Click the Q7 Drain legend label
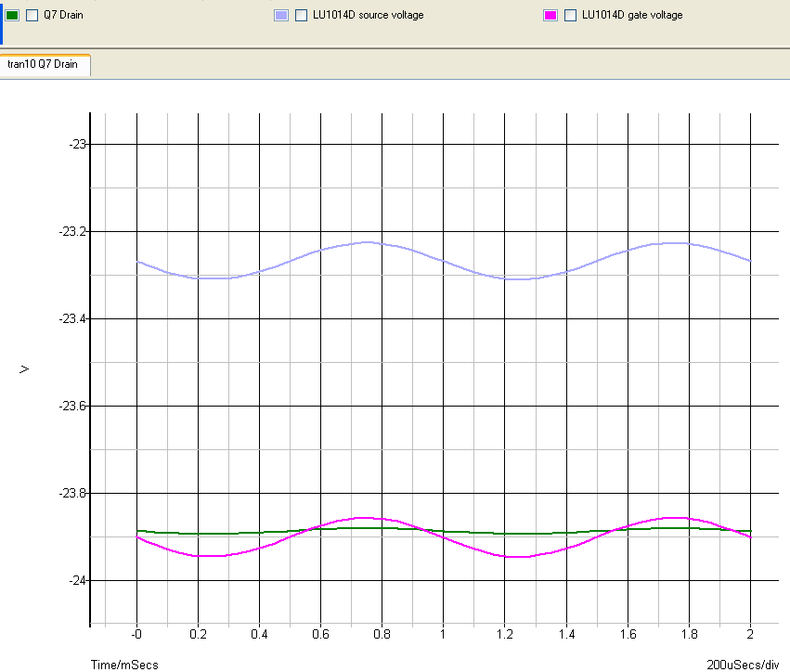790x672 pixels. point(63,15)
